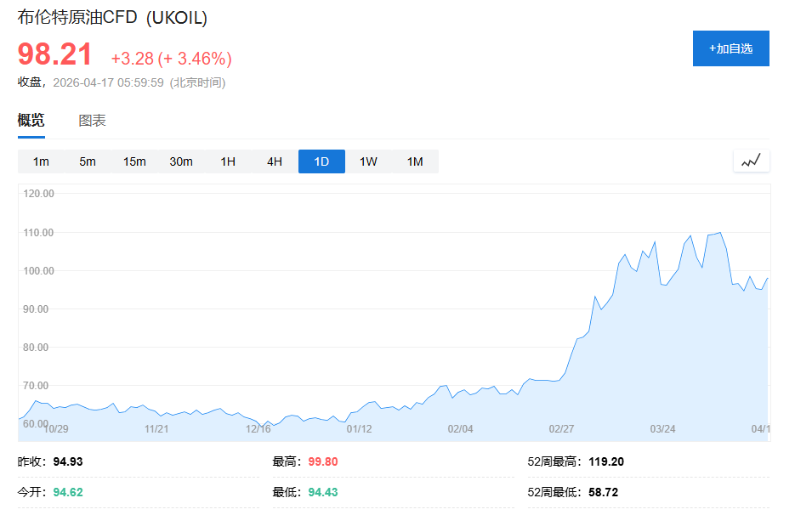Select the 15m timeframe
The image size is (795, 532).
pyautogui.click(x=133, y=161)
